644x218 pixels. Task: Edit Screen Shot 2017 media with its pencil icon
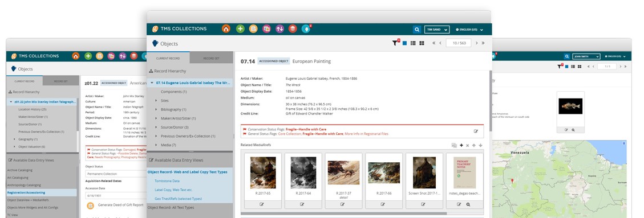tap(423, 204)
